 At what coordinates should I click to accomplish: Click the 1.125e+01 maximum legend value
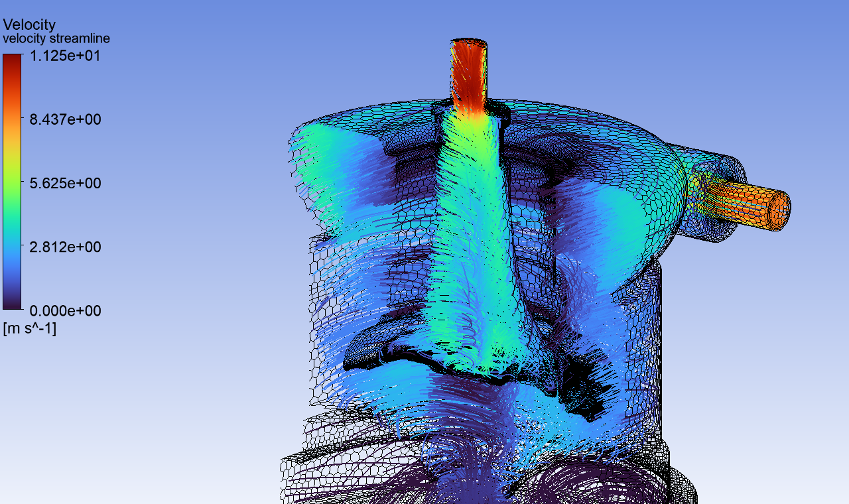[65, 56]
